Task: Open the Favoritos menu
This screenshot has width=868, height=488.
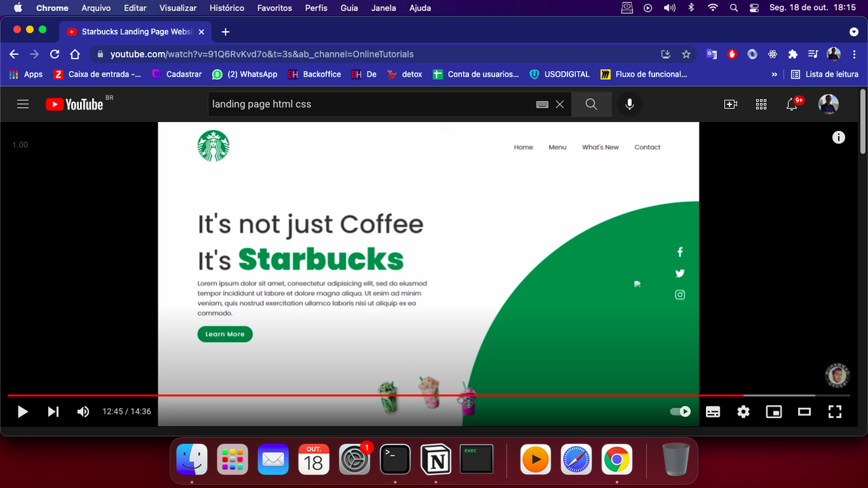Action: pos(275,8)
